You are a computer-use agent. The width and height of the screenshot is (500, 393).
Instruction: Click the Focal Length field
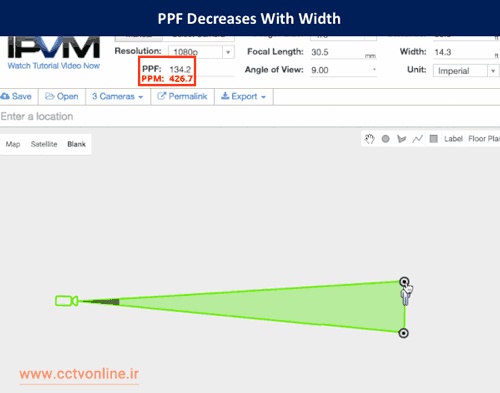click(x=343, y=52)
